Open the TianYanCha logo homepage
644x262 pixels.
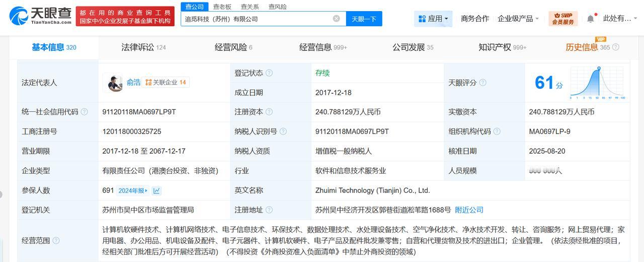click(40, 16)
